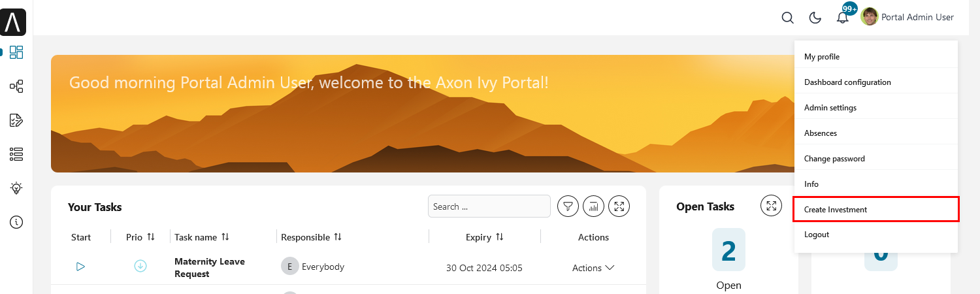Open the Processes sidebar icon
This screenshot has height=294, width=980.
click(16, 86)
